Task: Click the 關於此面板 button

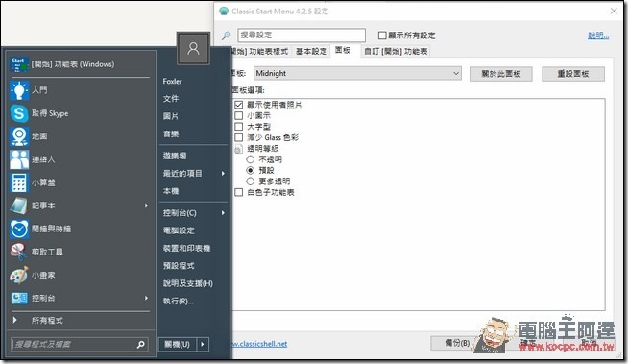Action: (500, 74)
